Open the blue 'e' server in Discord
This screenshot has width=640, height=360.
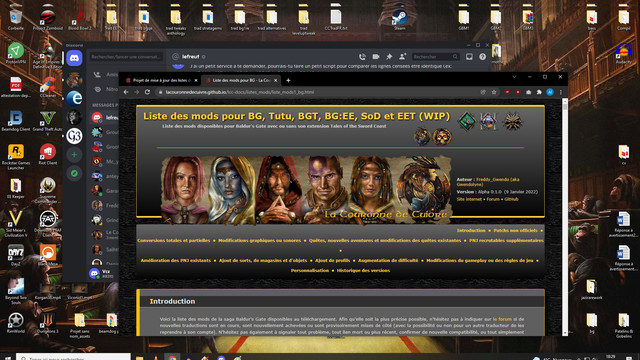[x=74, y=98]
